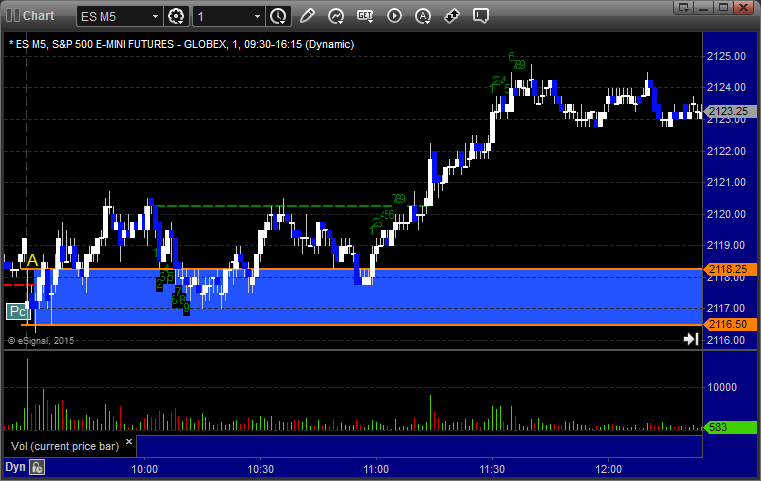
Task: Maximize the chart window
Action: 723,7
